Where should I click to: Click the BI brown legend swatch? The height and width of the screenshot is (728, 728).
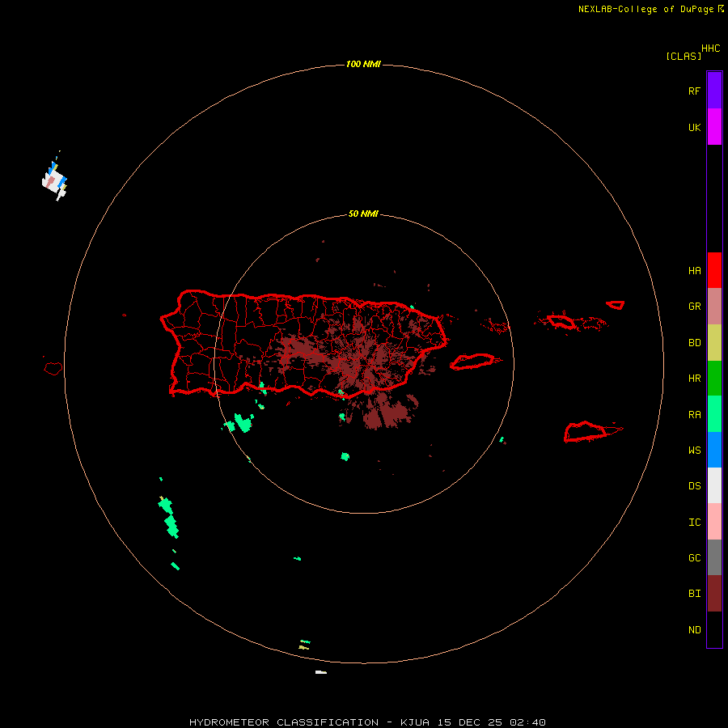714,593
